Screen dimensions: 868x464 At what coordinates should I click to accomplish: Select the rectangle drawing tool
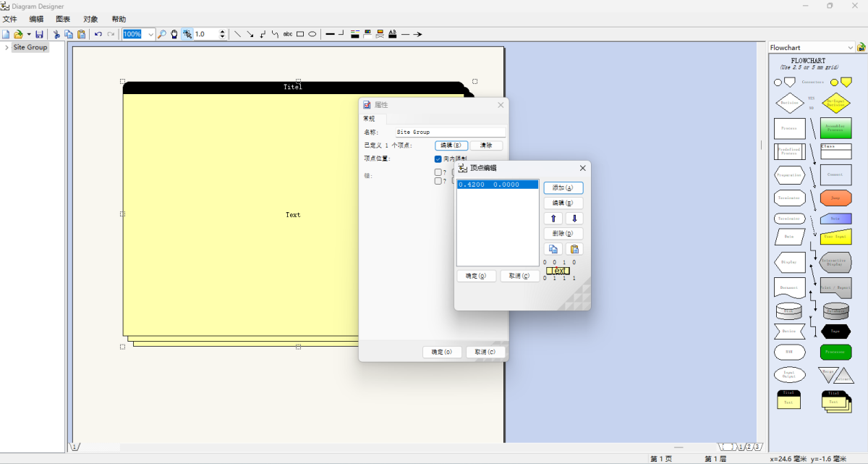tap(300, 34)
